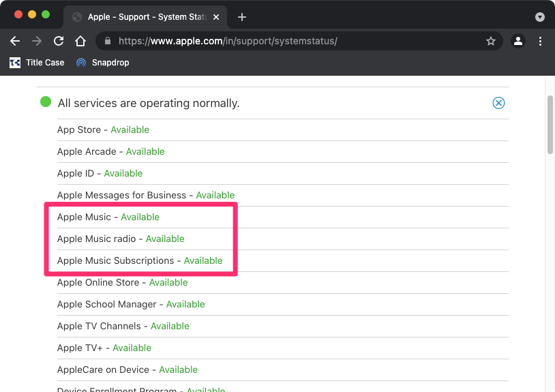Click 'Apple Messages for Business - Available' row

point(283,195)
